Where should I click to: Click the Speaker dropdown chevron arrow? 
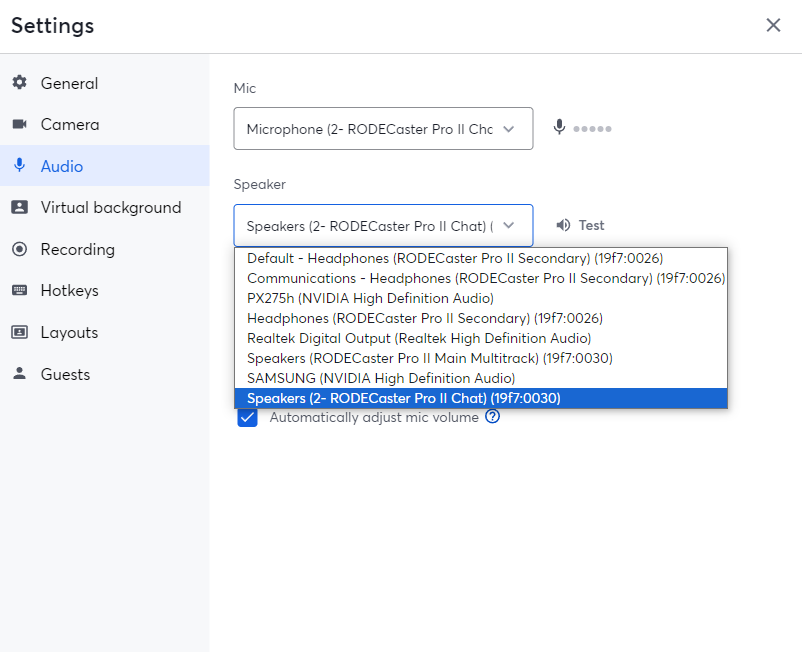pyautogui.click(x=508, y=226)
